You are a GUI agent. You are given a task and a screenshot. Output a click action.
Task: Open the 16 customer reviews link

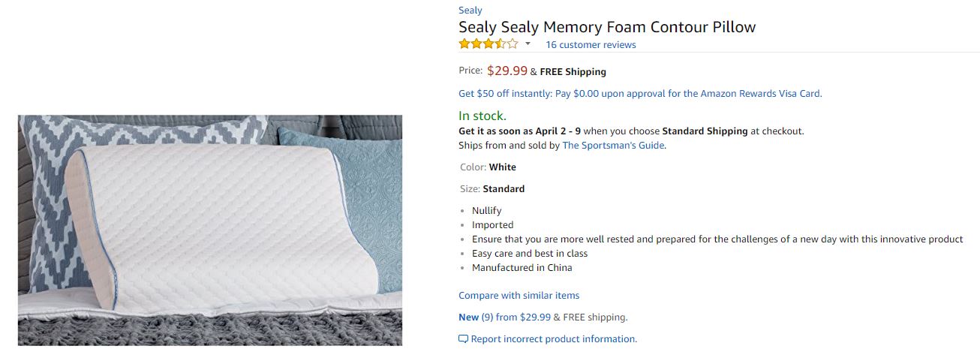tap(591, 45)
